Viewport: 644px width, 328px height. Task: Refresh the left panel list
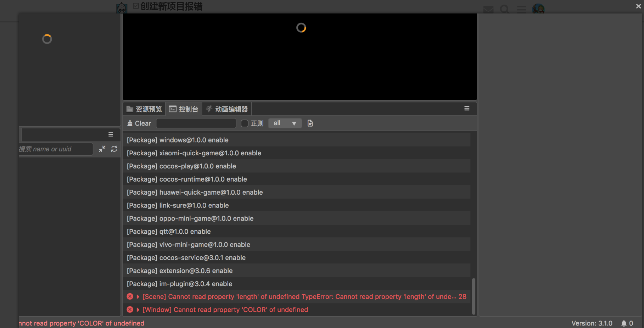coord(114,149)
